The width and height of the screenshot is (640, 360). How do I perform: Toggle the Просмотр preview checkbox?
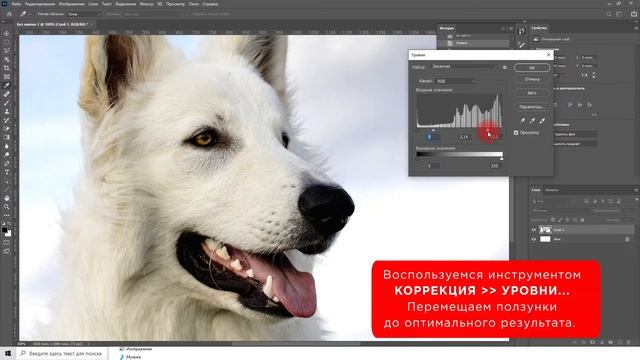click(x=516, y=133)
